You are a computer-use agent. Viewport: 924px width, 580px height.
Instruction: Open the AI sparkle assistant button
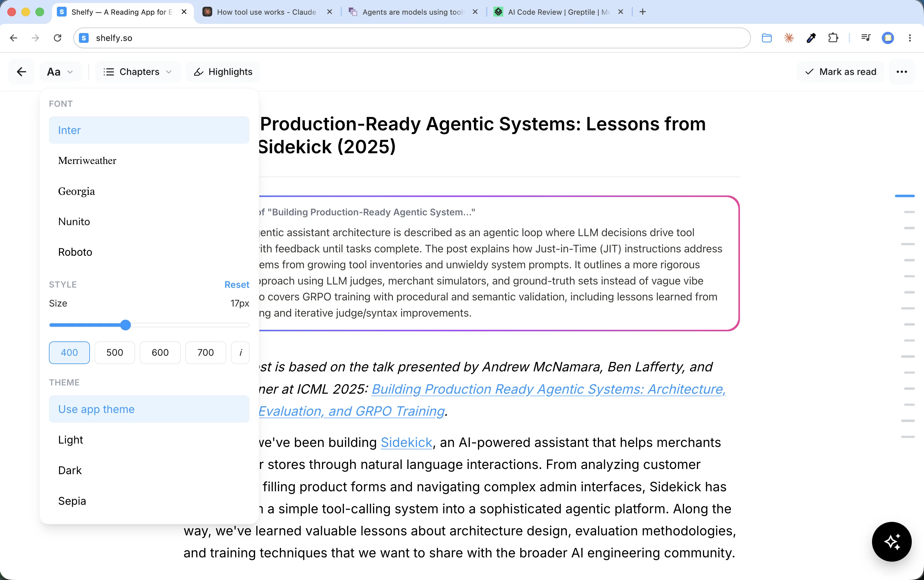click(x=891, y=541)
